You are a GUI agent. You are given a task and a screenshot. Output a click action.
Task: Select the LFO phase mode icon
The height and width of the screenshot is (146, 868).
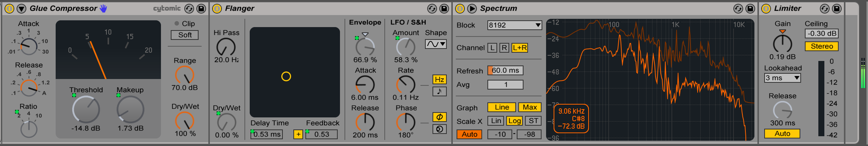440,117
